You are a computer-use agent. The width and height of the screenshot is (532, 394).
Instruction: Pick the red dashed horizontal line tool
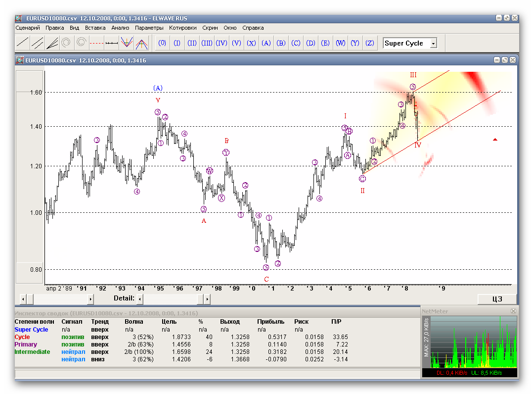[x=97, y=43]
